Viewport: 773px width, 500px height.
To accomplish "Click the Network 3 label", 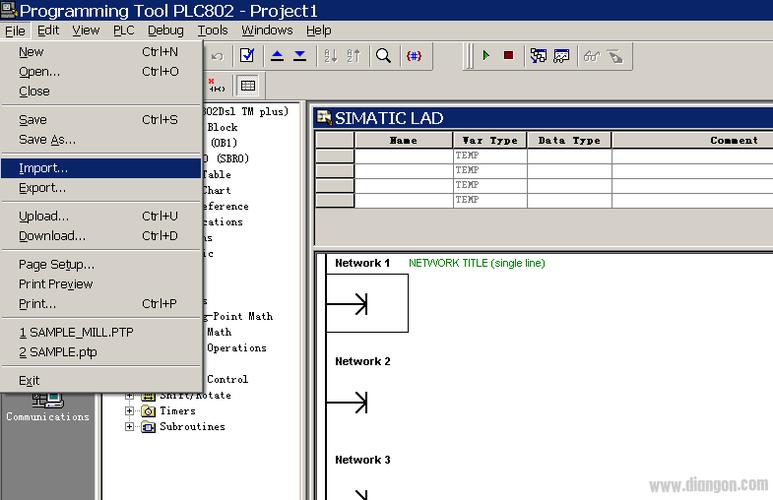I will [362, 460].
